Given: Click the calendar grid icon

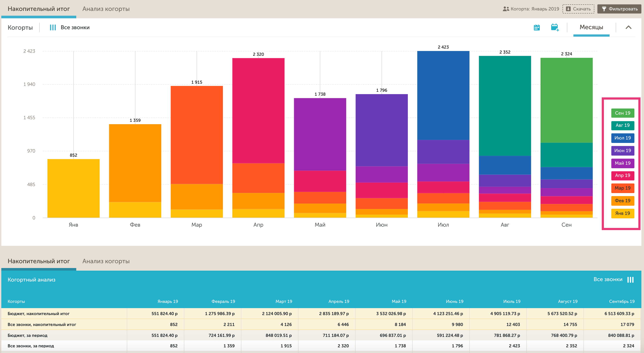Looking at the screenshot, I should click(x=537, y=27).
